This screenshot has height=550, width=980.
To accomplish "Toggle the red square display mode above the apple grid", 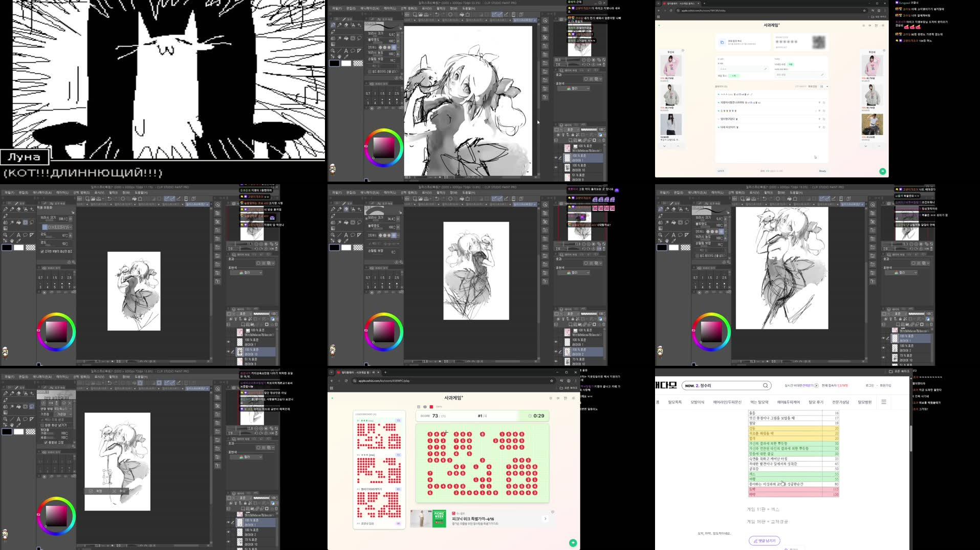I will click(431, 407).
